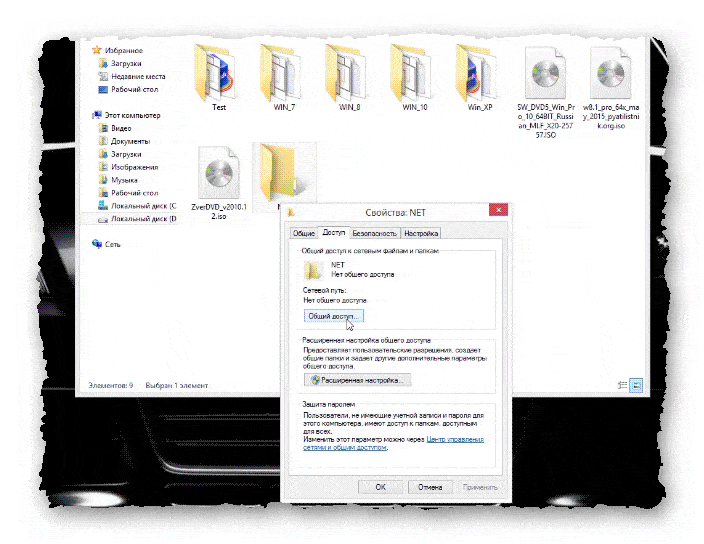The width and height of the screenshot is (704, 544).
Task: Open Рабочий стол under Избранное
Action: click(x=134, y=89)
